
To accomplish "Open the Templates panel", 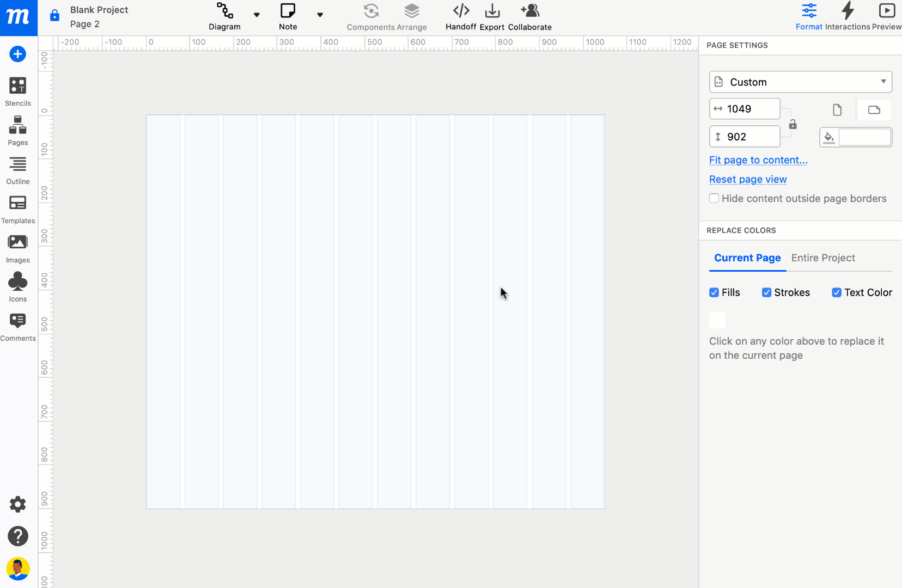I will click(18, 210).
